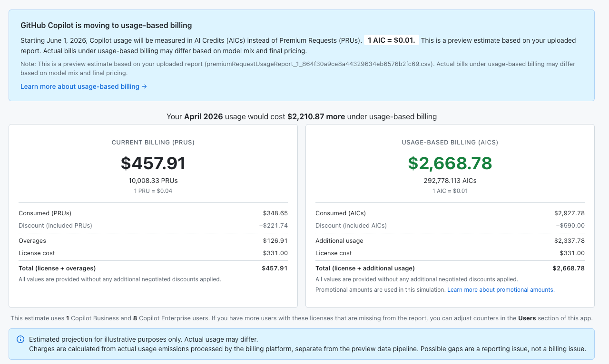This screenshot has width=609, height=364.
Task: Open 'Learn more about promotional amounts' link
Action: (501, 290)
